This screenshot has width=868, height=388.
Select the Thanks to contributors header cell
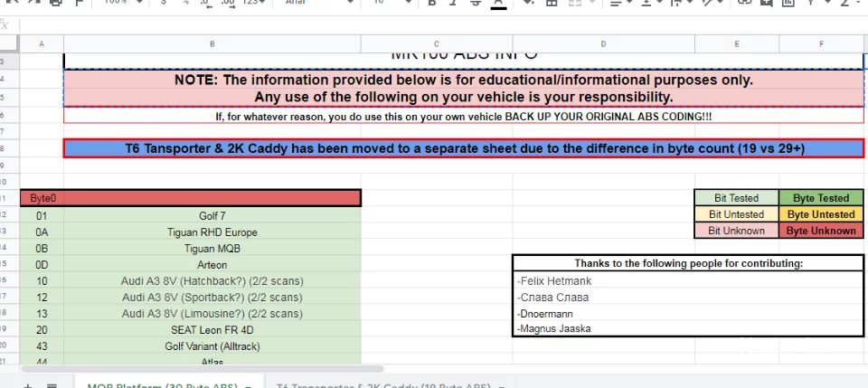coord(688,263)
